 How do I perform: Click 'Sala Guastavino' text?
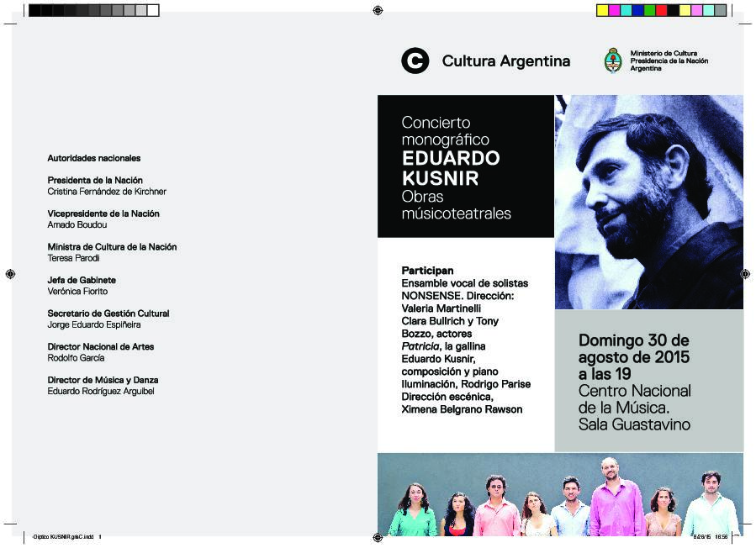[x=634, y=424]
